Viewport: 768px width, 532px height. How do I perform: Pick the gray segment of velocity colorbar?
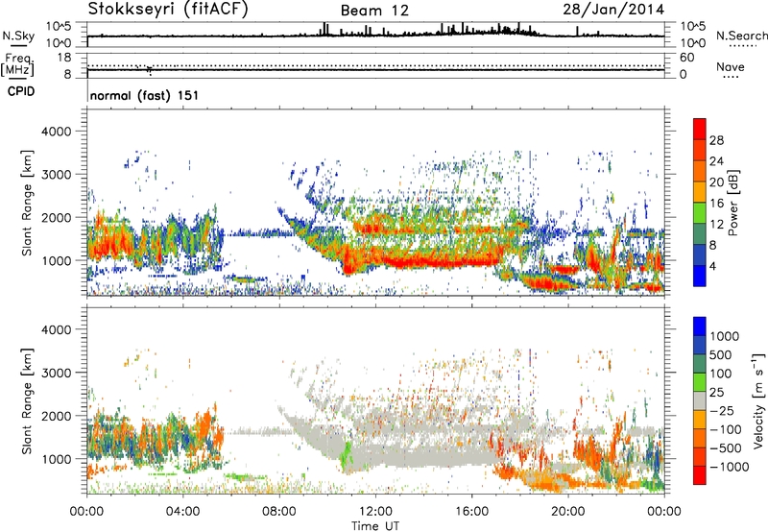[700, 400]
